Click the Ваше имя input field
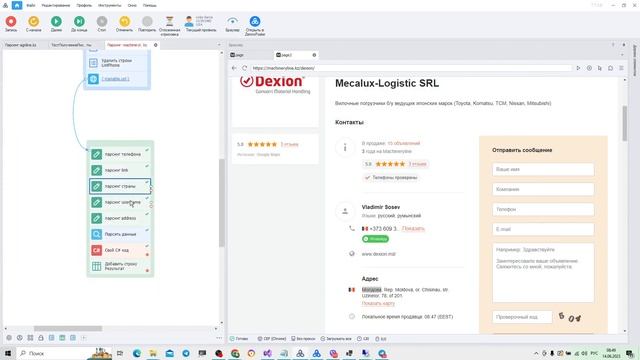The height and width of the screenshot is (360, 640). pyautogui.click(x=543, y=169)
